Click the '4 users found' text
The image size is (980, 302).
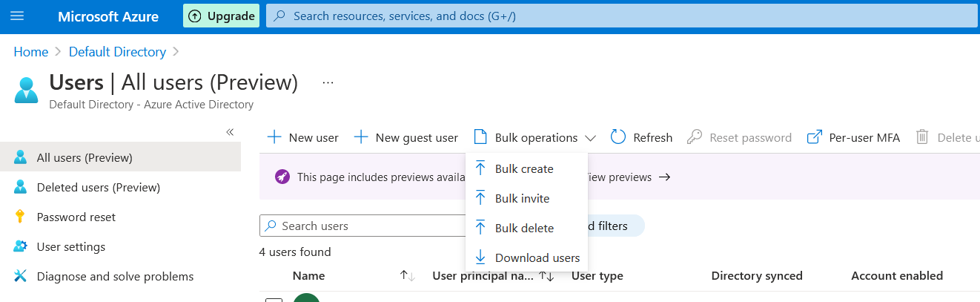tap(295, 252)
